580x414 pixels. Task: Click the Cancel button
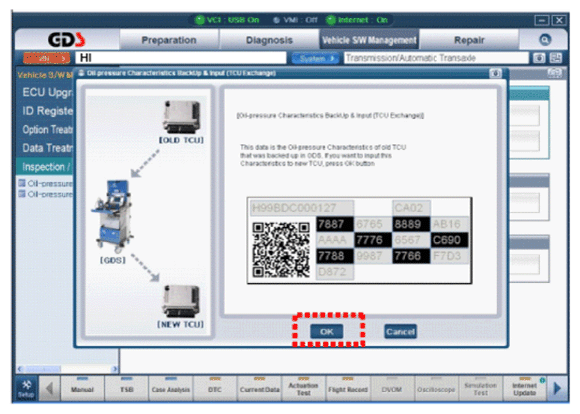[x=400, y=331]
